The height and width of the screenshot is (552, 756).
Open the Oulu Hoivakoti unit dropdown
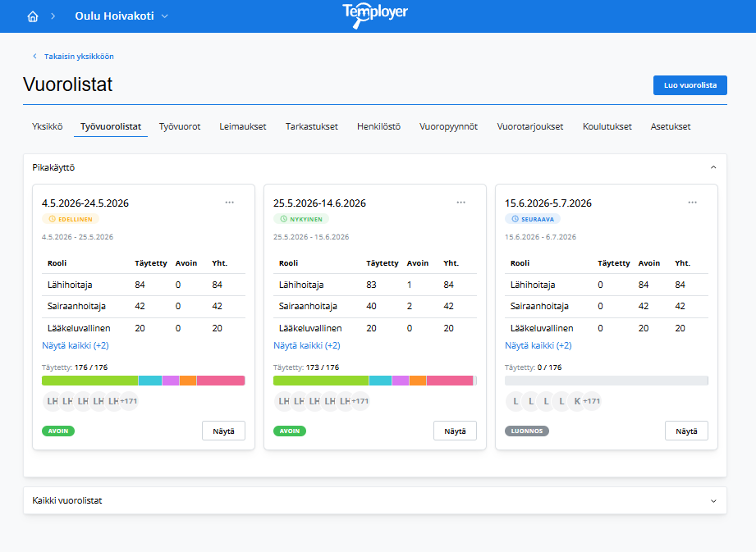pos(121,16)
